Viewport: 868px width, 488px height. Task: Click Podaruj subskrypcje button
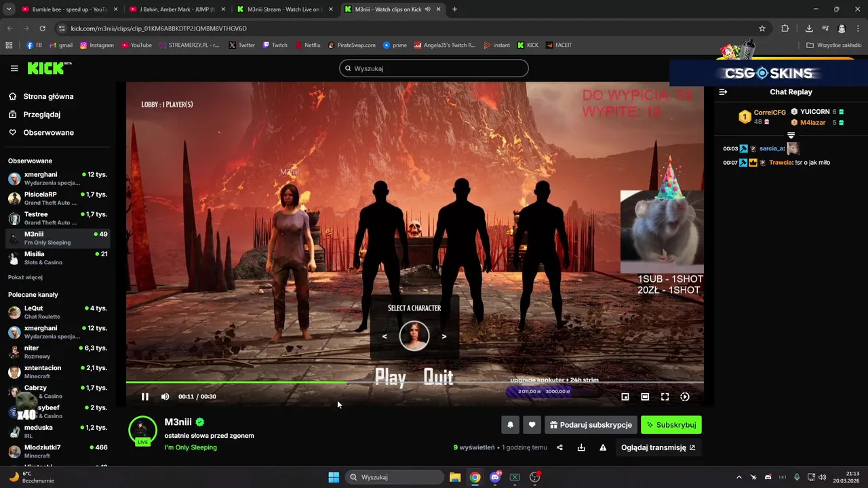(x=591, y=425)
